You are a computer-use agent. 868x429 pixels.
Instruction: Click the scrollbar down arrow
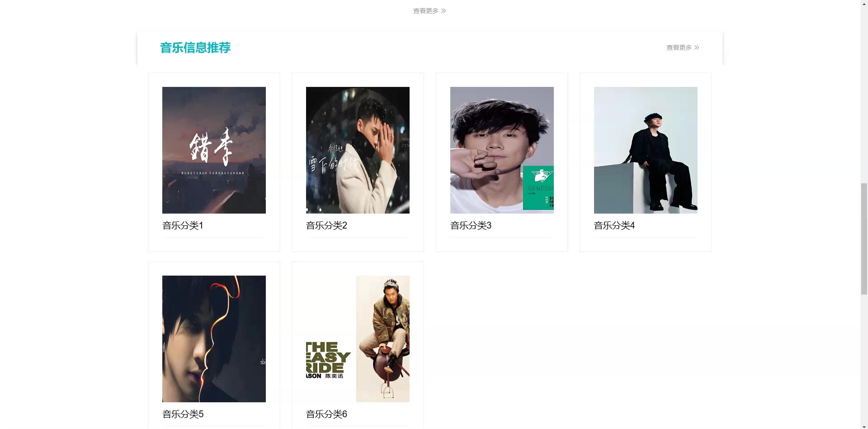click(x=864, y=425)
